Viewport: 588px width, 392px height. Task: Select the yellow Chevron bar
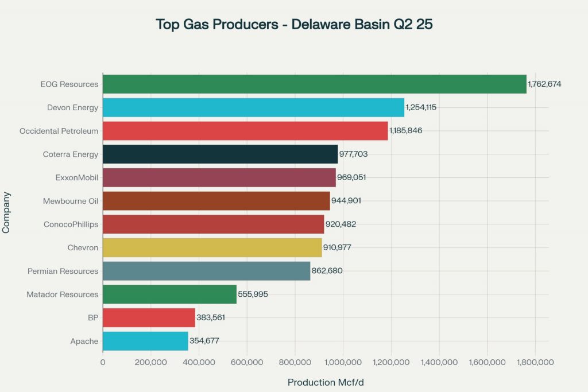click(x=212, y=247)
